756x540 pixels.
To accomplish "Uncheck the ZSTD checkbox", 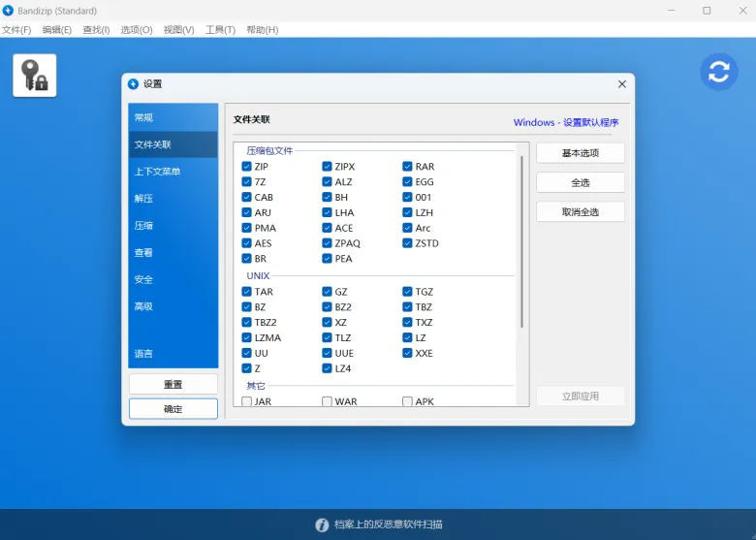I will point(407,243).
